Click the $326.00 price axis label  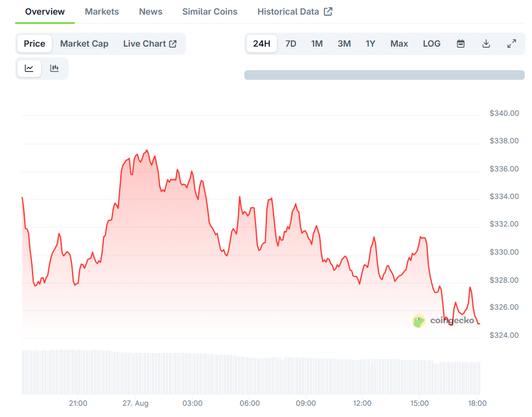point(504,307)
